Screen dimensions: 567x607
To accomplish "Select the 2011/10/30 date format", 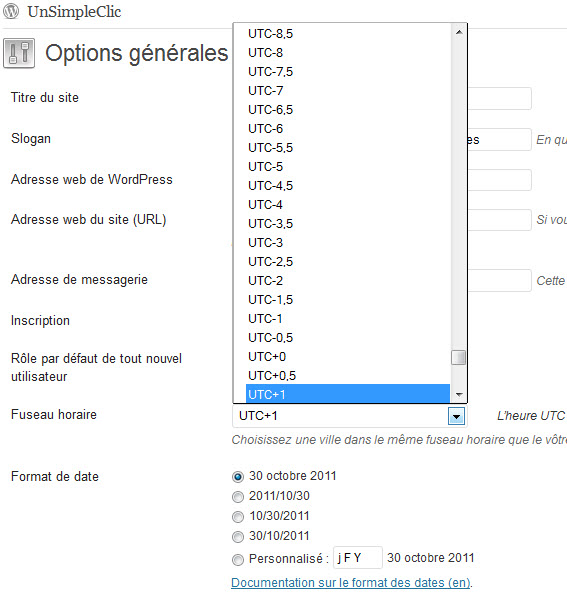I will (238, 497).
